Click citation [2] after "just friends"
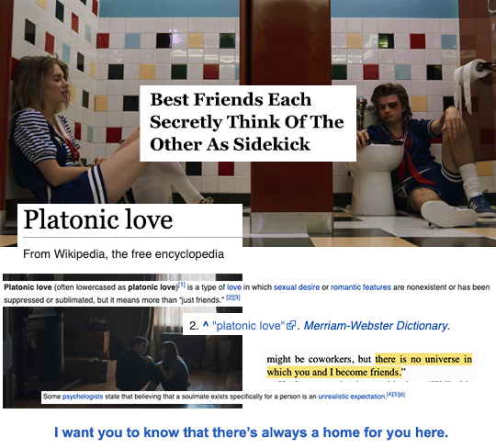Screen dimensions: 496x448 tap(230, 297)
